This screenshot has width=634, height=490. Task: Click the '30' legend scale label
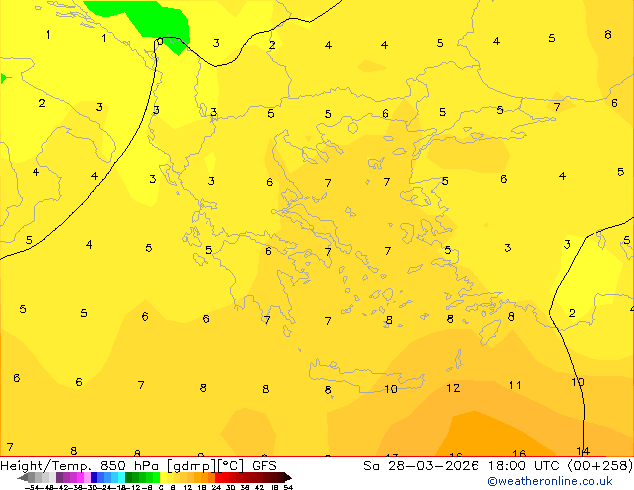click(230, 487)
